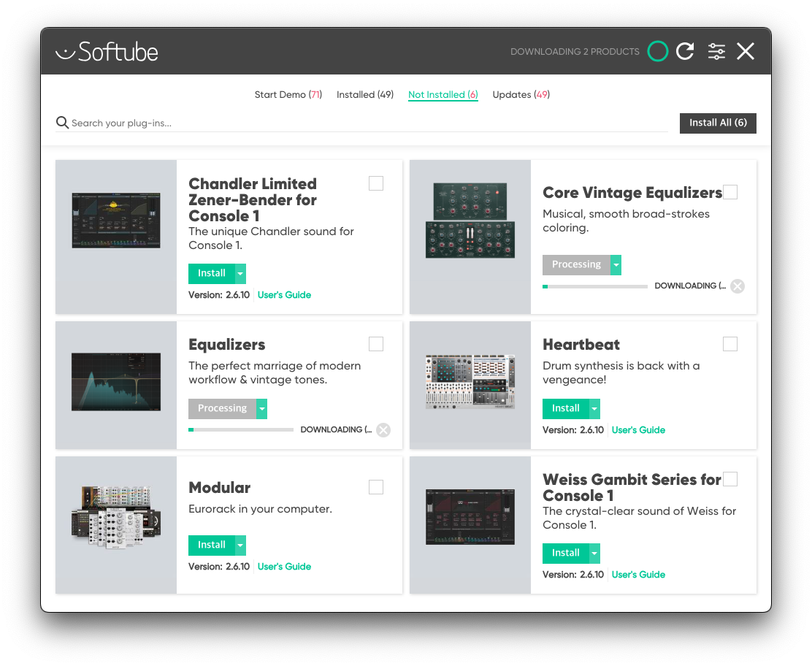Click the Modular title
Viewport: 812px width, 666px height.
pyautogui.click(x=220, y=487)
